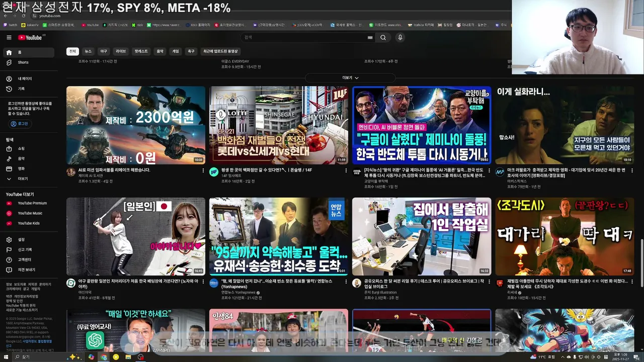Click the YouTube logo
The width and height of the screenshot is (644, 362).
31,37
